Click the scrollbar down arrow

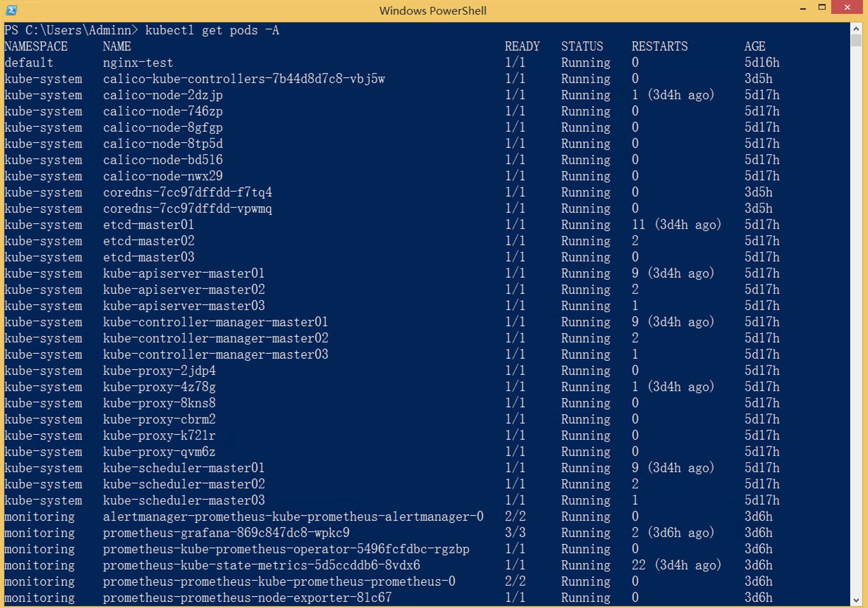click(856, 600)
